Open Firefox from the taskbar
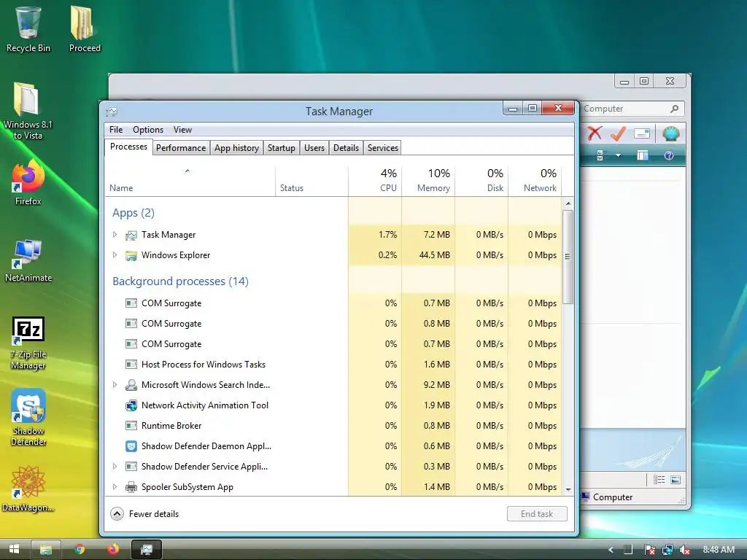Viewport: 747px width, 560px height. [113, 550]
